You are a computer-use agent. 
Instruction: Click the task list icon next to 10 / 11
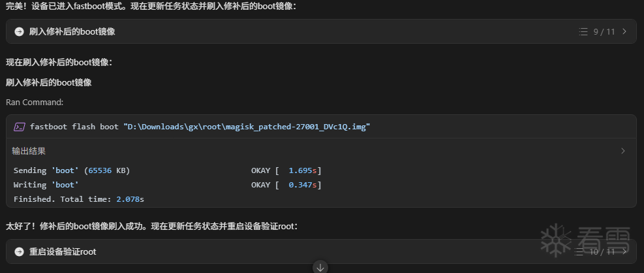[579, 251]
